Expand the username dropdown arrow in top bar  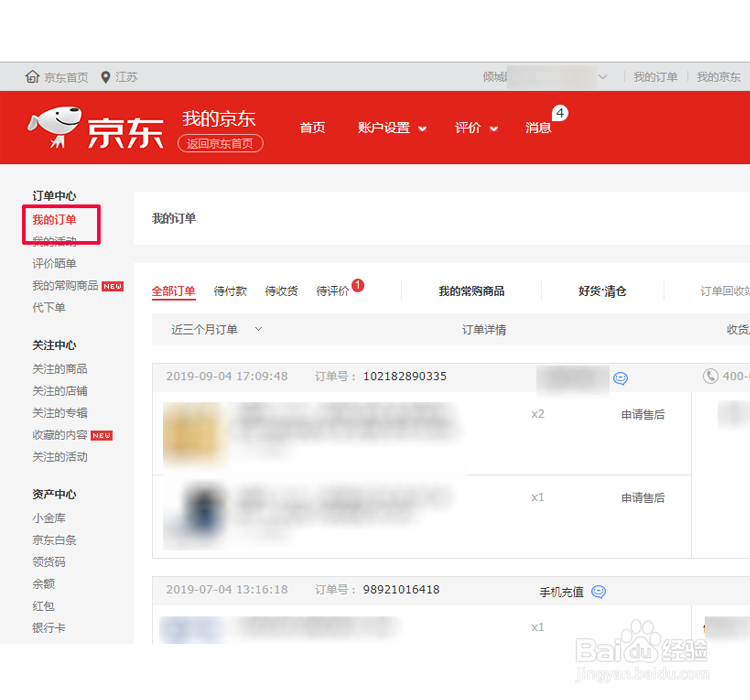coord(603,77)
